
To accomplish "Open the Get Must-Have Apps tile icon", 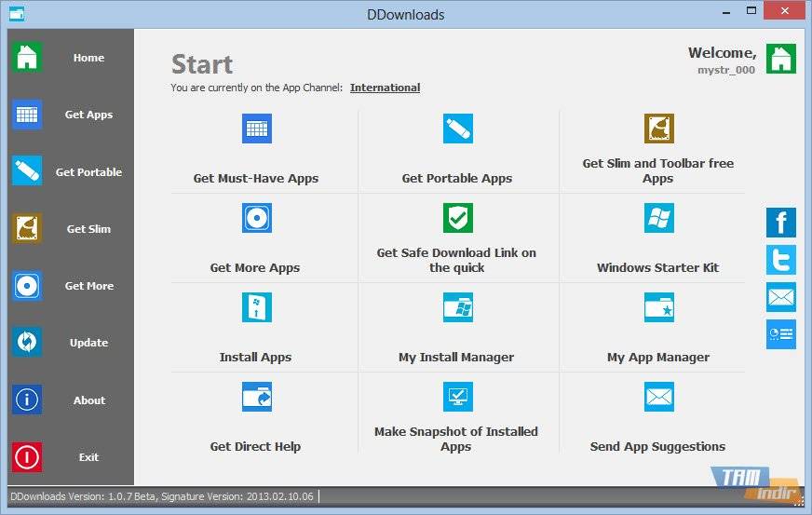I will pyautogui.click(x=256, y=129).
